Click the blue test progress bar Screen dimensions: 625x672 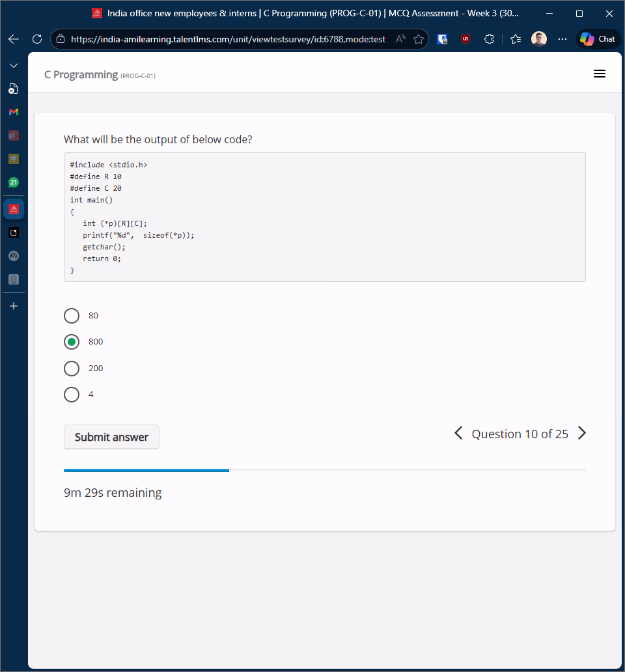(146, 469)
